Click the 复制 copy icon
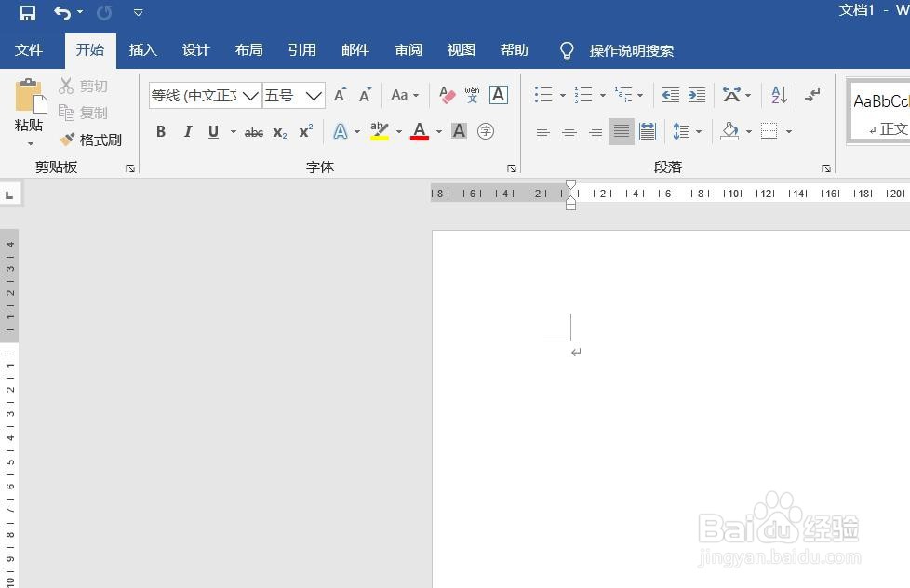This screenshot has width=910, height=588. (83, 112)
